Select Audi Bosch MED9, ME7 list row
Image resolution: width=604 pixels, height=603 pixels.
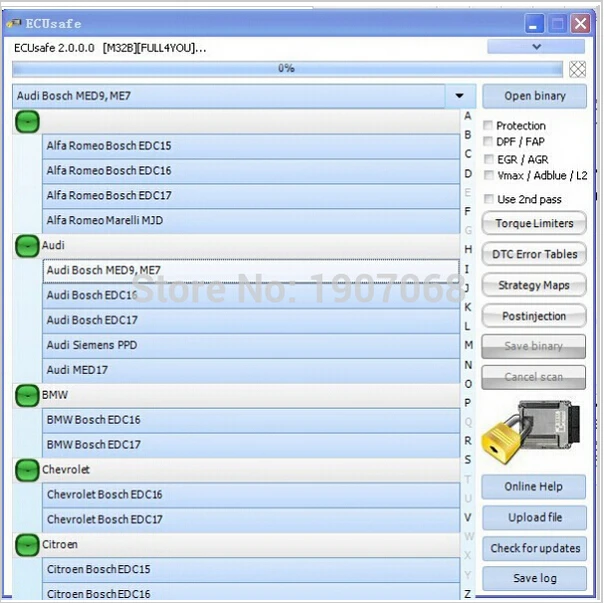pos(251,270)
